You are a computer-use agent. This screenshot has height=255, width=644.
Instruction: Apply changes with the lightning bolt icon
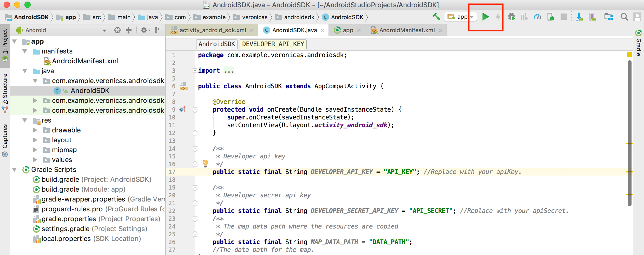(498, 17)
